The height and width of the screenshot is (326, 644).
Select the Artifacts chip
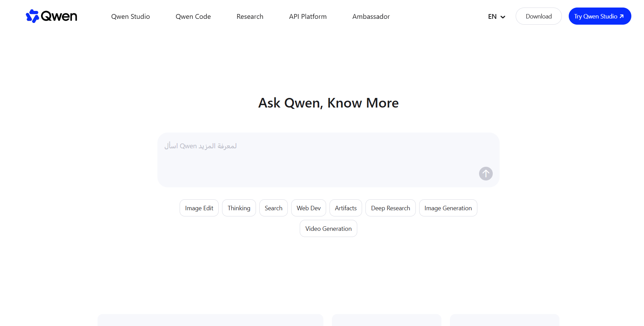346,208
